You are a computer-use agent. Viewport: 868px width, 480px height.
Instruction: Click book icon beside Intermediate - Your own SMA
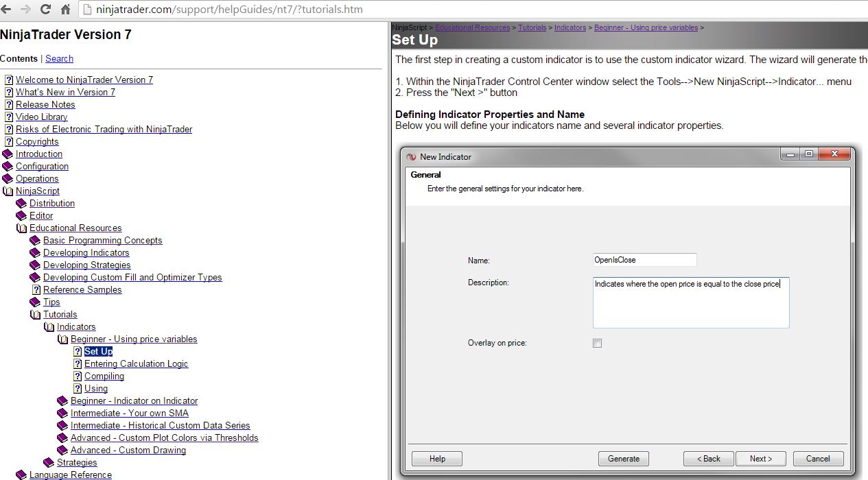pyautogui.click(x=62, y=413)
